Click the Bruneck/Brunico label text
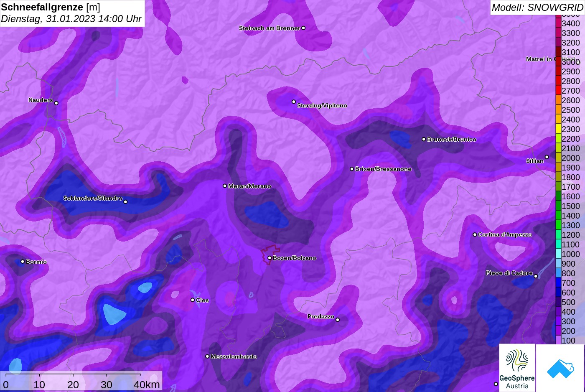585x392 pixels. click(452, 139)
